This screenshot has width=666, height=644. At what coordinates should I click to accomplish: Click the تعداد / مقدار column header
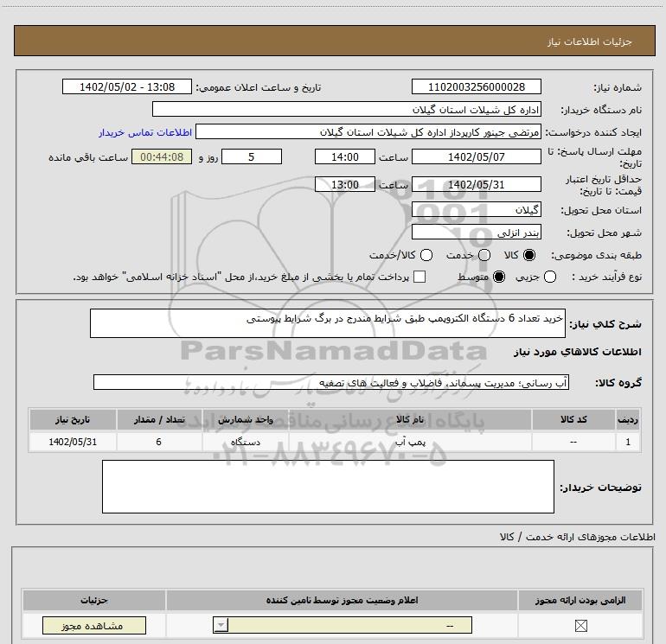159,419
